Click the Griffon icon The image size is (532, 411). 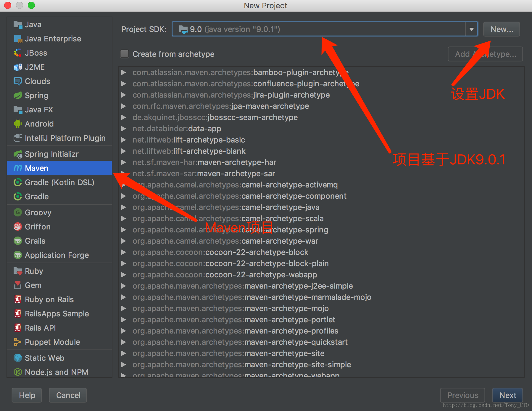pyautogui.click(x=18, y=227)
